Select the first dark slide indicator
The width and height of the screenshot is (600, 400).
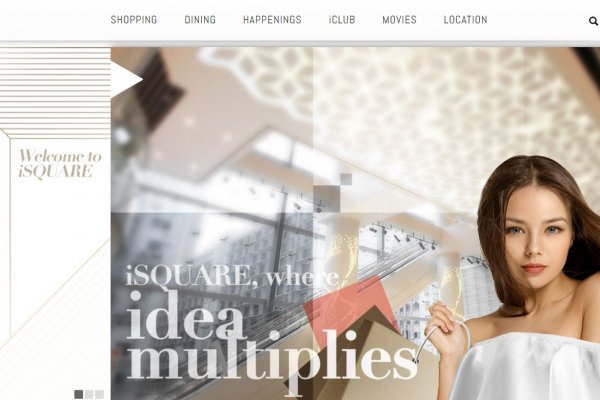coord(78,394)
